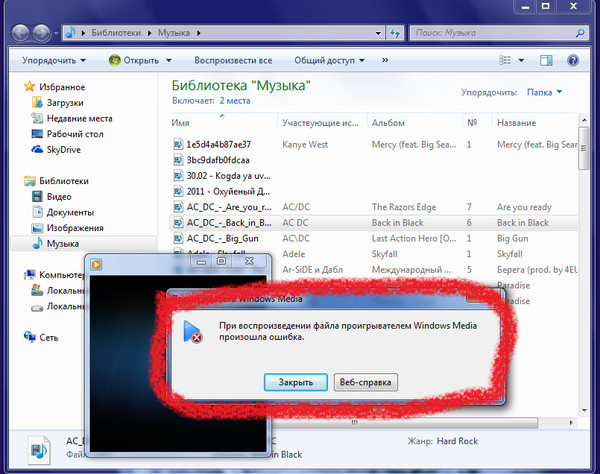The height and width of the screenshot is (474, 600).
Task: Go forward with the Explorer forward arrow
Action: [x=41, y=33]
